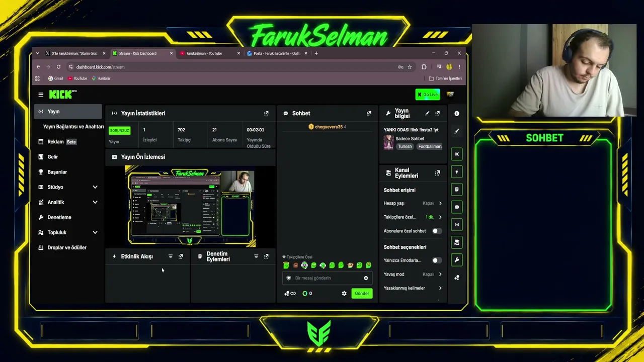Screen dimensions: 644x362
Task: Reload the page in the browser
Action: click(58, 67)
